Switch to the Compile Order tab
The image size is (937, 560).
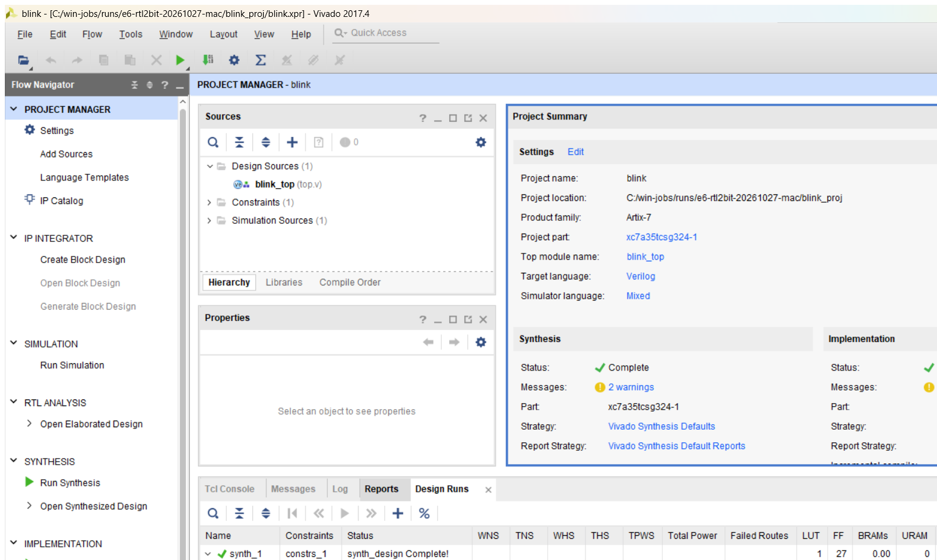[x=350, y=282]
